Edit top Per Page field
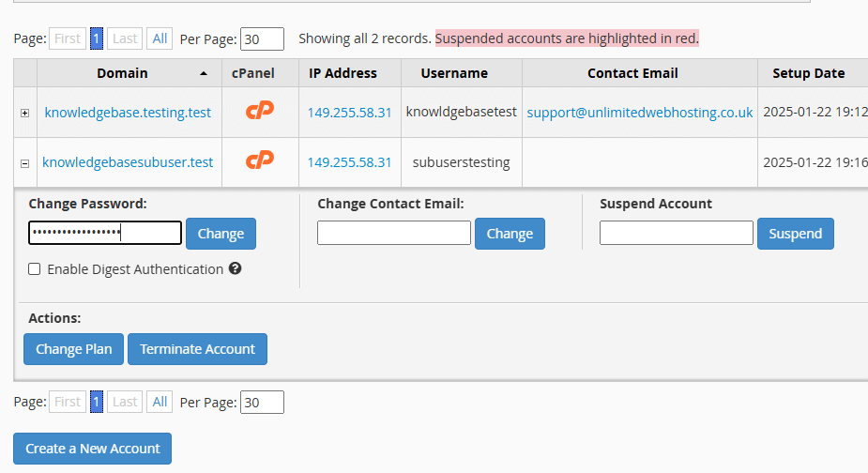 tap(262, 38)
